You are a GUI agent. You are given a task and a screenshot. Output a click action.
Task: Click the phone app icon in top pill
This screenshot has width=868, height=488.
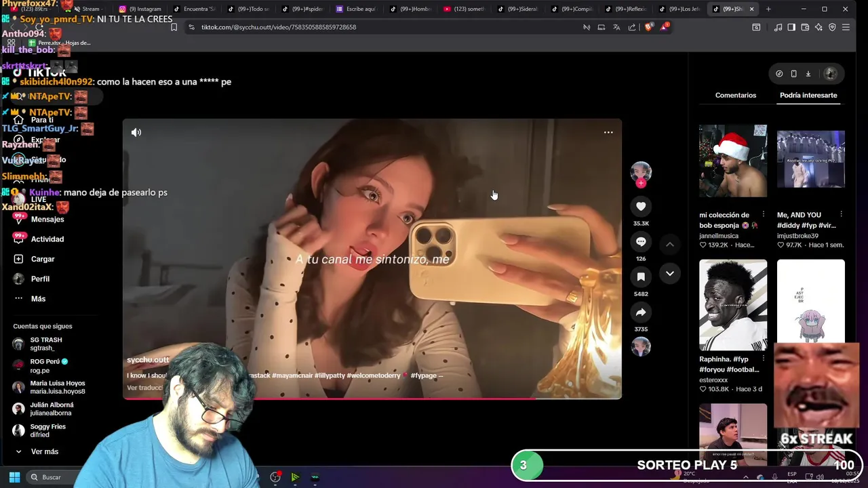(793, 74)
